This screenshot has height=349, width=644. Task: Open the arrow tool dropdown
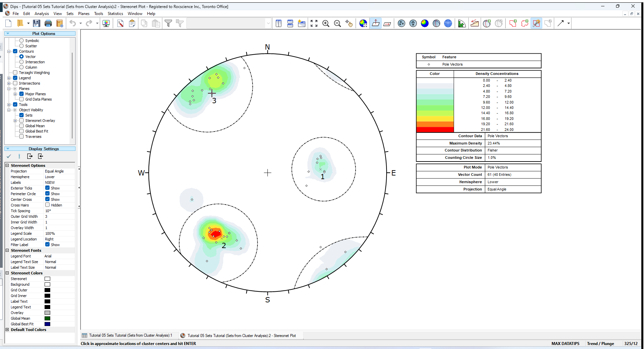coord(569,23)
